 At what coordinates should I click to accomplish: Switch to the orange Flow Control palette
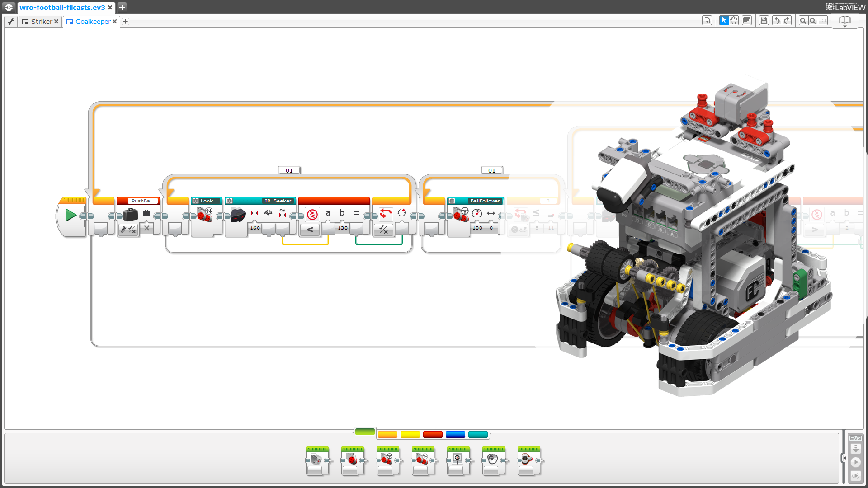[387, 434]
